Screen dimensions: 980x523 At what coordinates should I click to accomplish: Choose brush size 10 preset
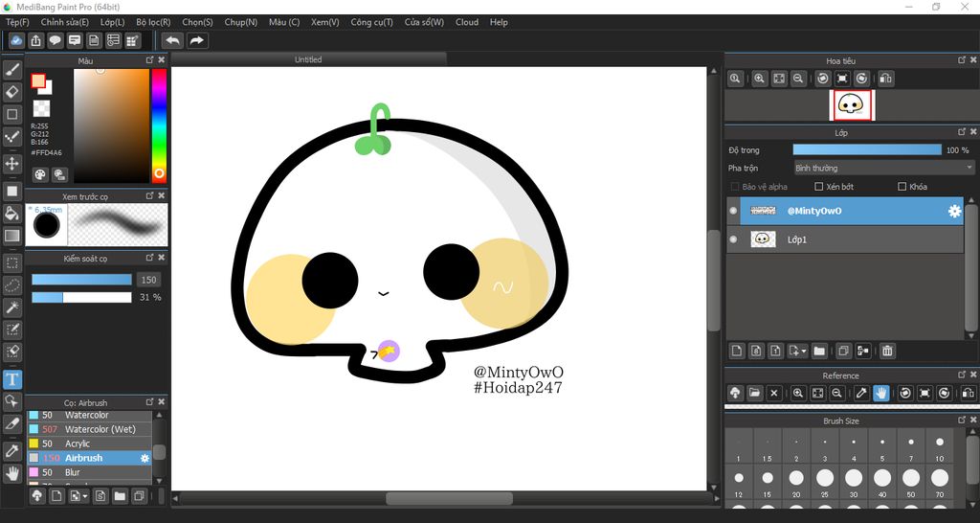[940, 448]
